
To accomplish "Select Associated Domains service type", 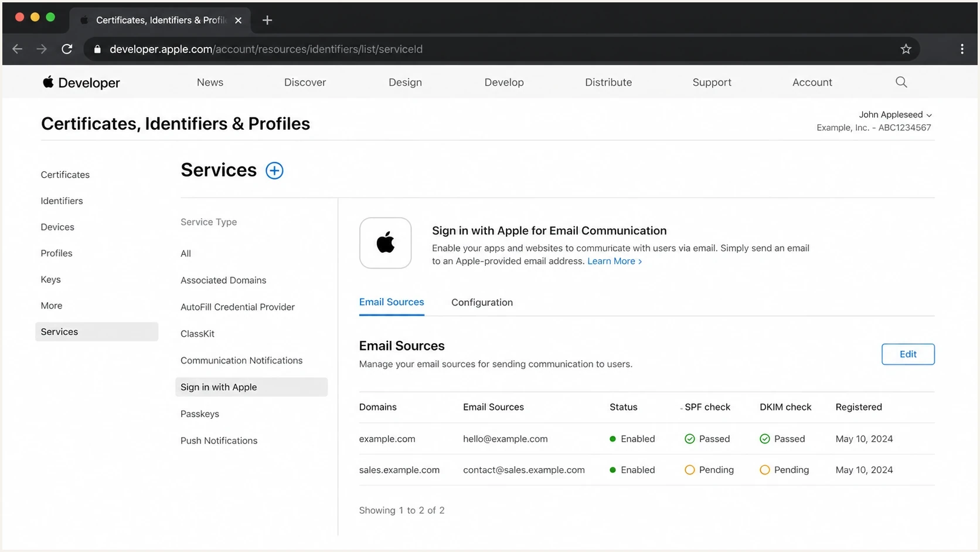I will pyautogui.click(x=223, y=280).
